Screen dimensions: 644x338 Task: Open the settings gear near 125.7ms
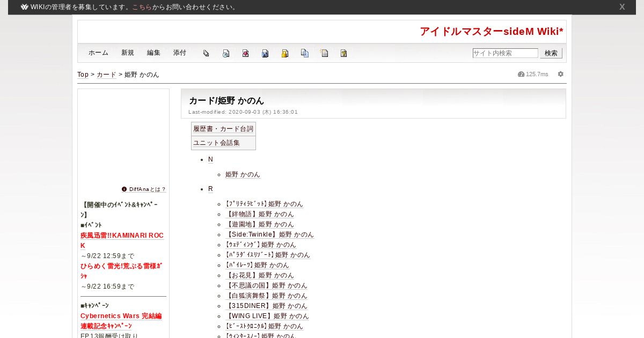561,74
